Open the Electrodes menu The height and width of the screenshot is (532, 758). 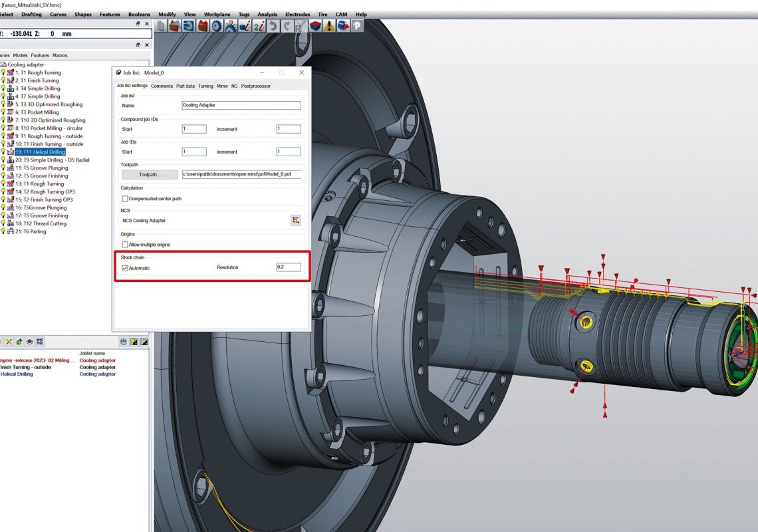[x=297, y=14]
